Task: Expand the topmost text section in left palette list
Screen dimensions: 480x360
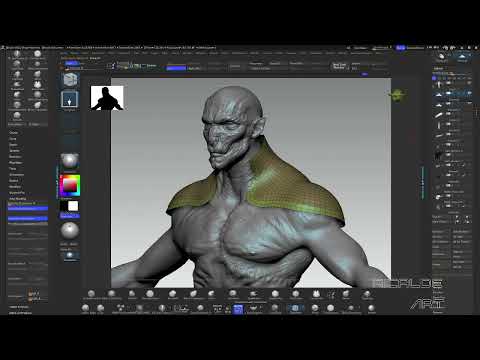Action: coord(14,133)
